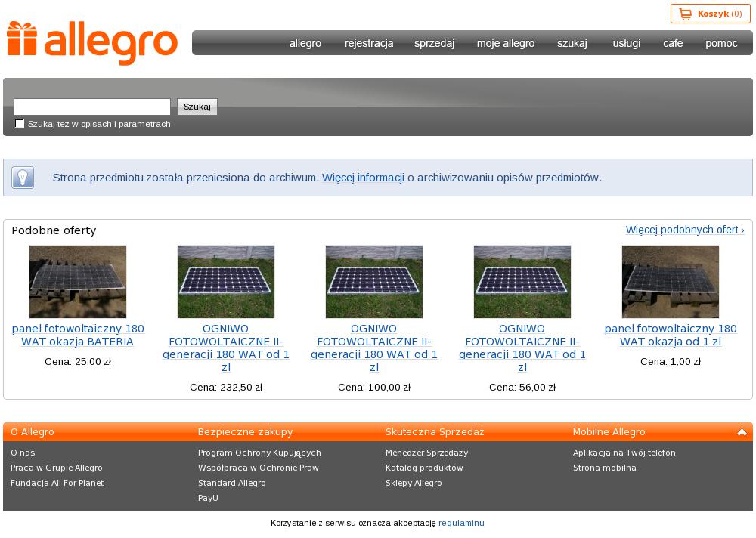756x538 pixels.
Task: Open the usługi menu item
Action: pyautogui.click(x=626, y=43)
